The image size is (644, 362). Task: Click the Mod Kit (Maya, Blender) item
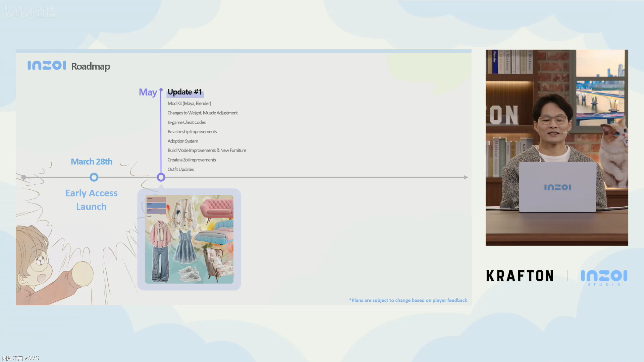(189, 104)
